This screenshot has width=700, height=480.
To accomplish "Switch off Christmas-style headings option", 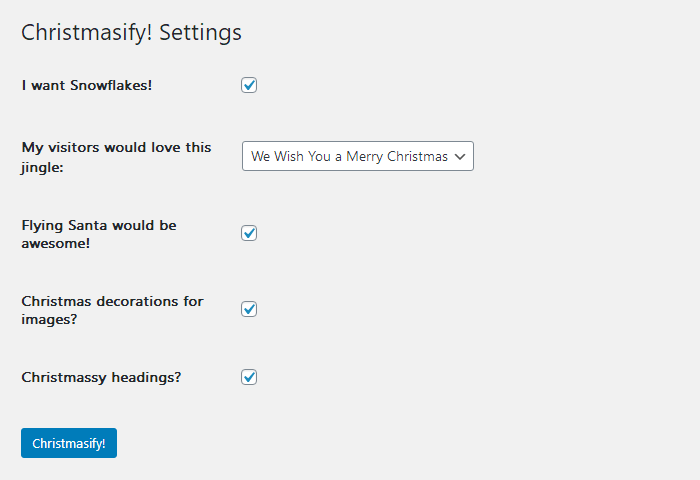I will coord(250,377).
